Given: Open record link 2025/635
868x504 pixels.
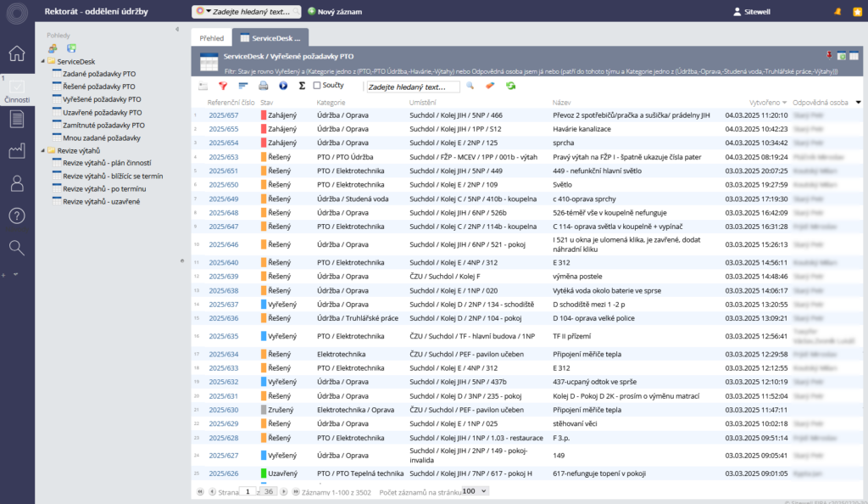Looking at the screenshot, I should click(x=224, y=336).
